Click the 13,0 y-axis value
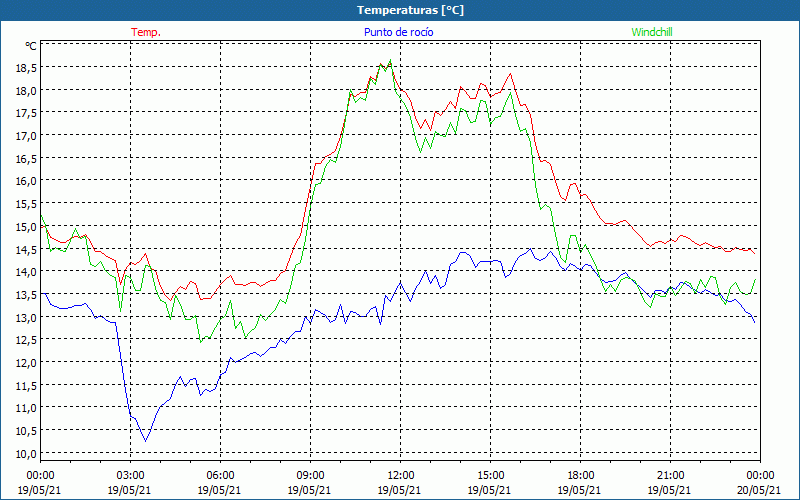Viewport: 800px width, 500px height. [27, 317]
